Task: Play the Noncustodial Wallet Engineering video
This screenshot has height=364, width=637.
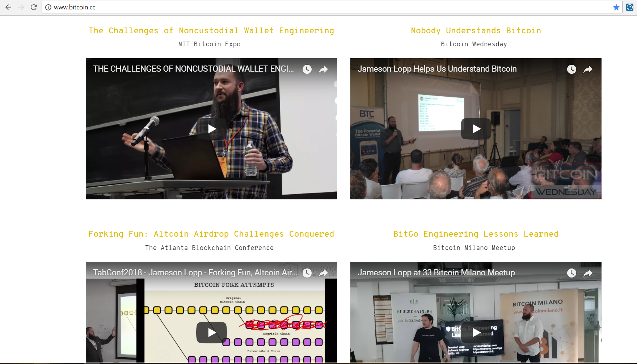Action: click(x=212, y=129)
